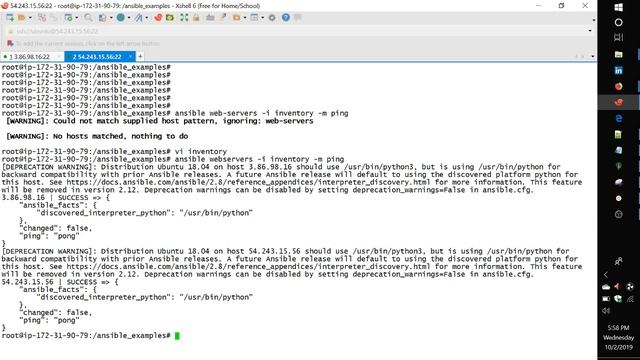
Task: Click the keyboard Key Mapping icon
Action: pyautogui.click(x=210, y=18)
